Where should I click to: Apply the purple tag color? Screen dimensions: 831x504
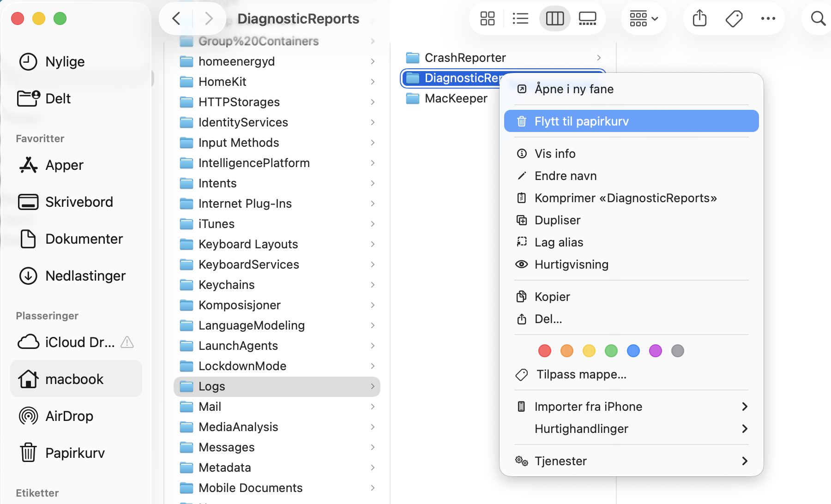(x=656, y=351)
